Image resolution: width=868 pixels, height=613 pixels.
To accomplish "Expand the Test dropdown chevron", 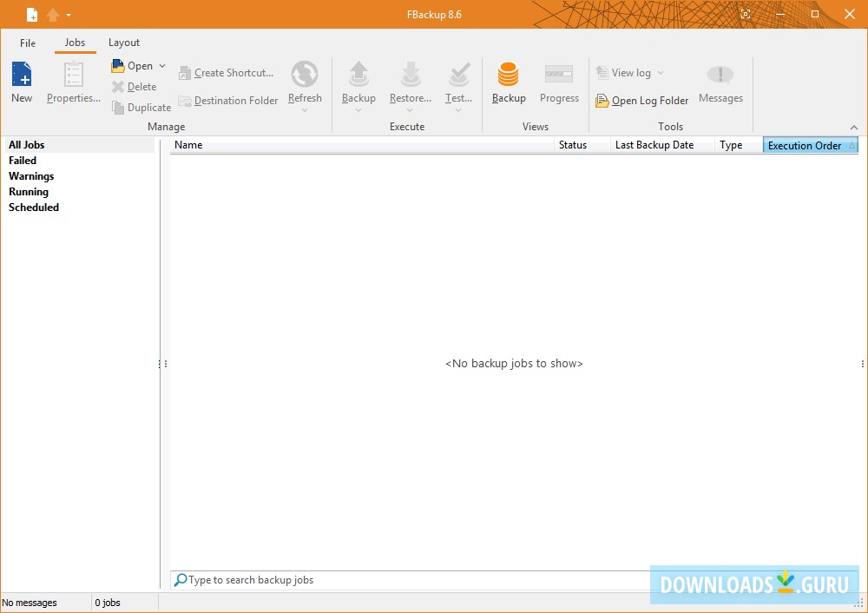I will (458, 110).
